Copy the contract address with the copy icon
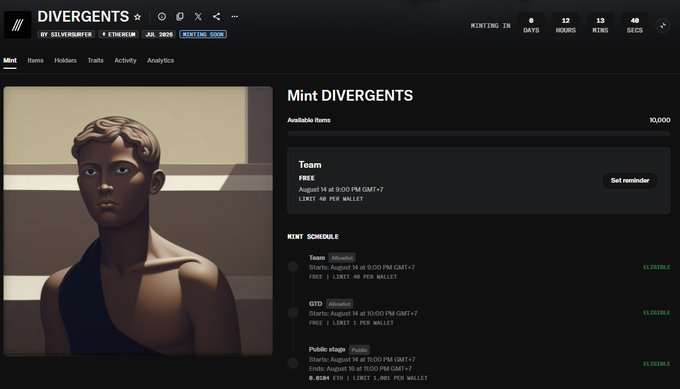This screenshot has width=680, height=389. (x=180, y=16)
